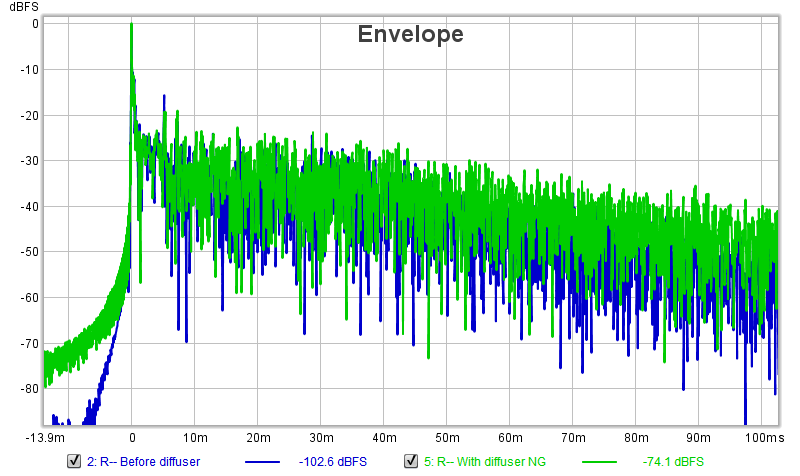Uncheck the "2: R-- Before diffuser" trace checkbox
The image size is (800, 476).
(x=73, y=461)
